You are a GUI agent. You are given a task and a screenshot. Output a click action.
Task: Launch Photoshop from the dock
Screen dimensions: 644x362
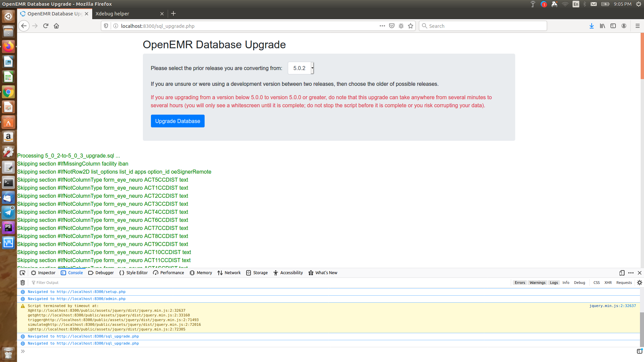pyautogui.click(x=8, y=227)
